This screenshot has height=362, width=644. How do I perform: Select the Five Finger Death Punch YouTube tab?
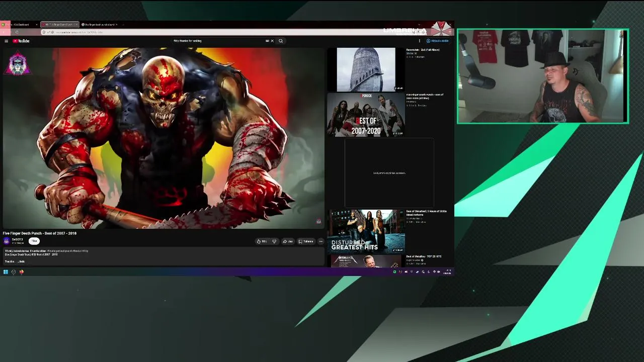(59, 25)
